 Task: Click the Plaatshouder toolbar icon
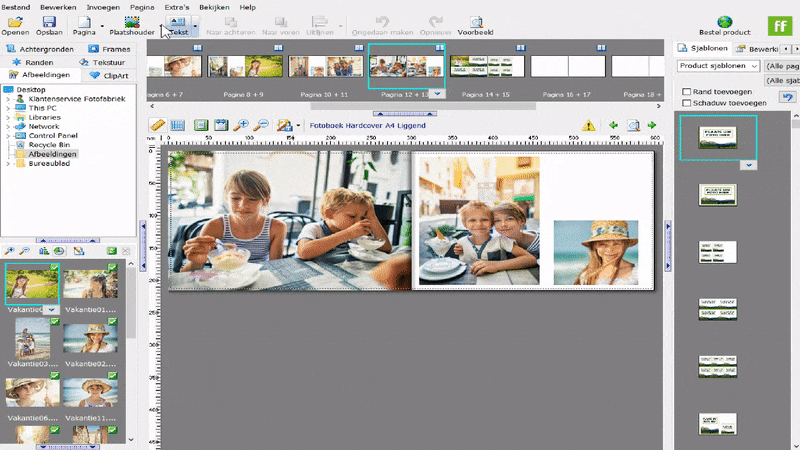132,21
